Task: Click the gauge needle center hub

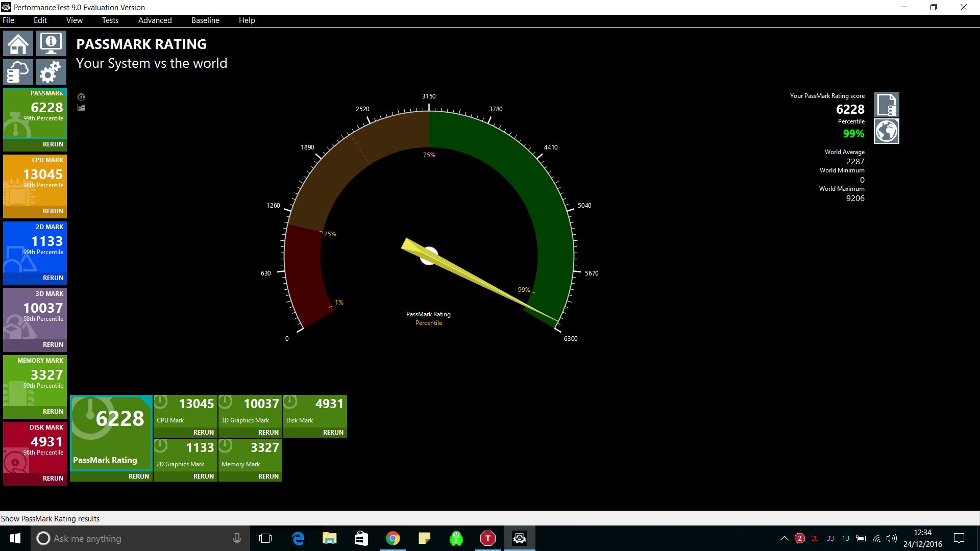Action: (429, 256)
